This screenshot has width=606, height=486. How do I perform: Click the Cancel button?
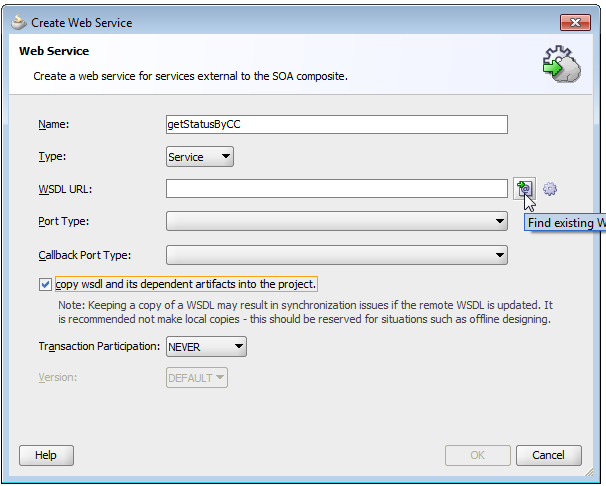click(x=548, y=455)
